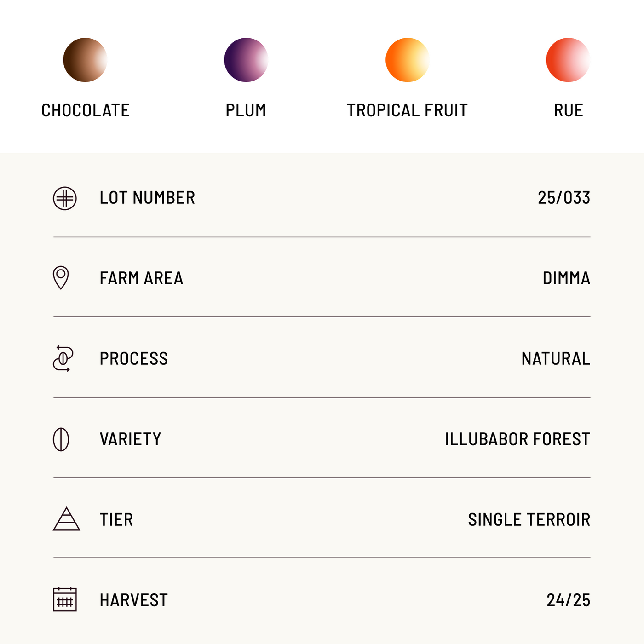Image resolution: width=644 pixels, height=644 pixels.
Task: Click the ILLUBABOR FOREST variety value
Action: [517, 439]
